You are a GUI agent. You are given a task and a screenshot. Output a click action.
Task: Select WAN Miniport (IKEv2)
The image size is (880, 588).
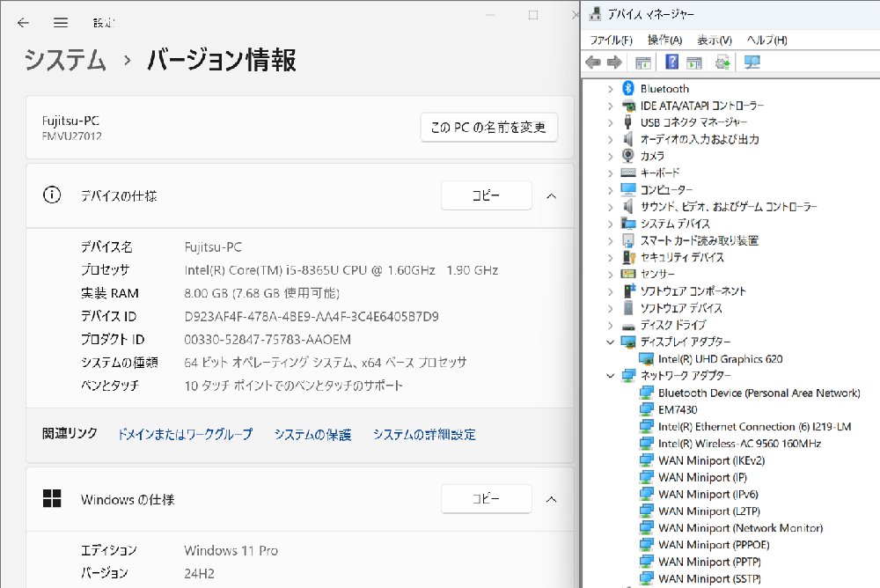click(x=711, y=460)
